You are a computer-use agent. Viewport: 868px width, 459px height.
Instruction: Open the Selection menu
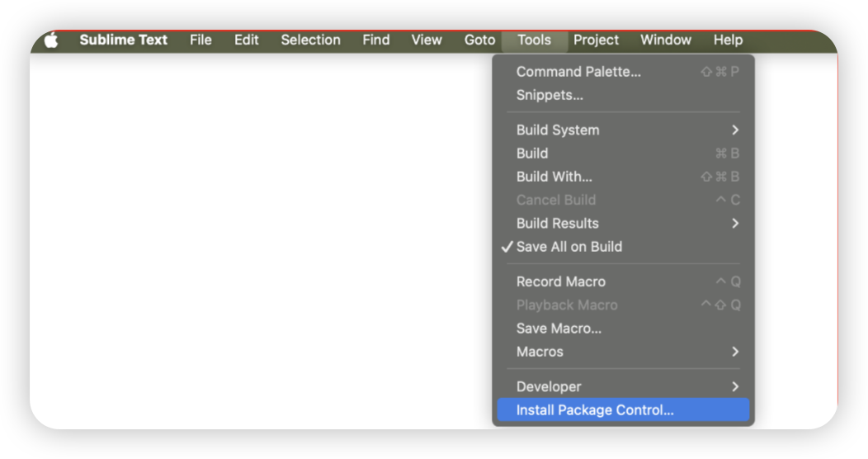pos(310,40)
